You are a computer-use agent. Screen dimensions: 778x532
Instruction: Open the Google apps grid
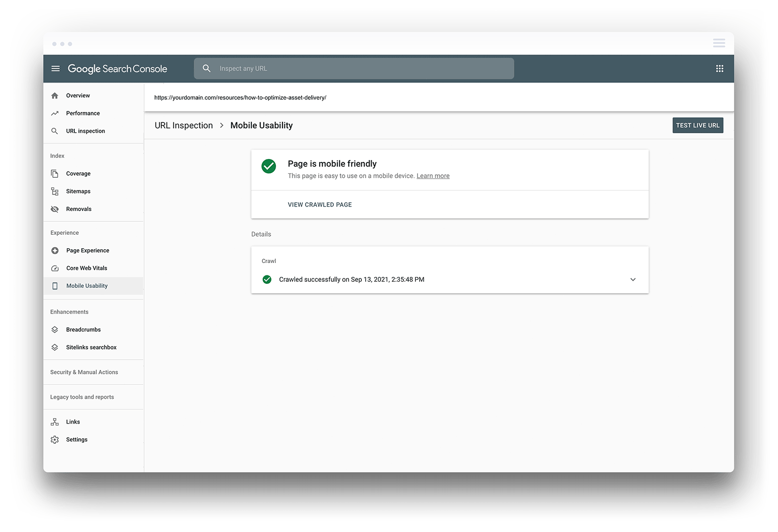point(720,68)
